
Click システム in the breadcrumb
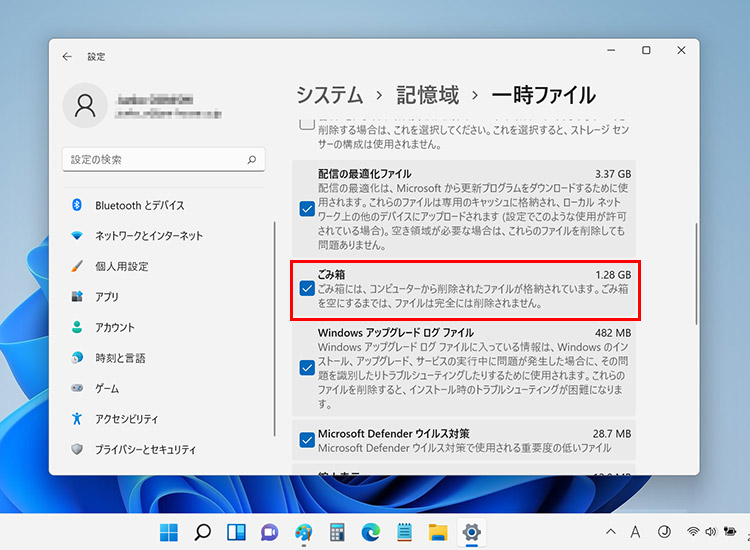(329, 95)
